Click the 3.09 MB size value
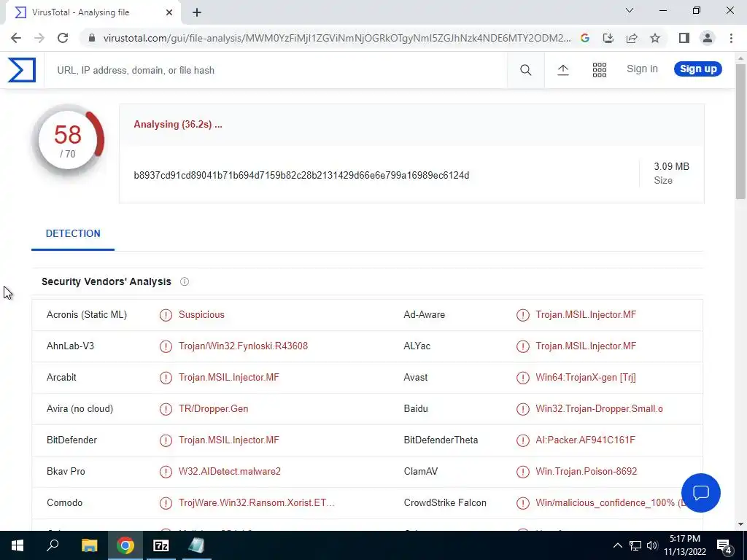 coord(671,167)
